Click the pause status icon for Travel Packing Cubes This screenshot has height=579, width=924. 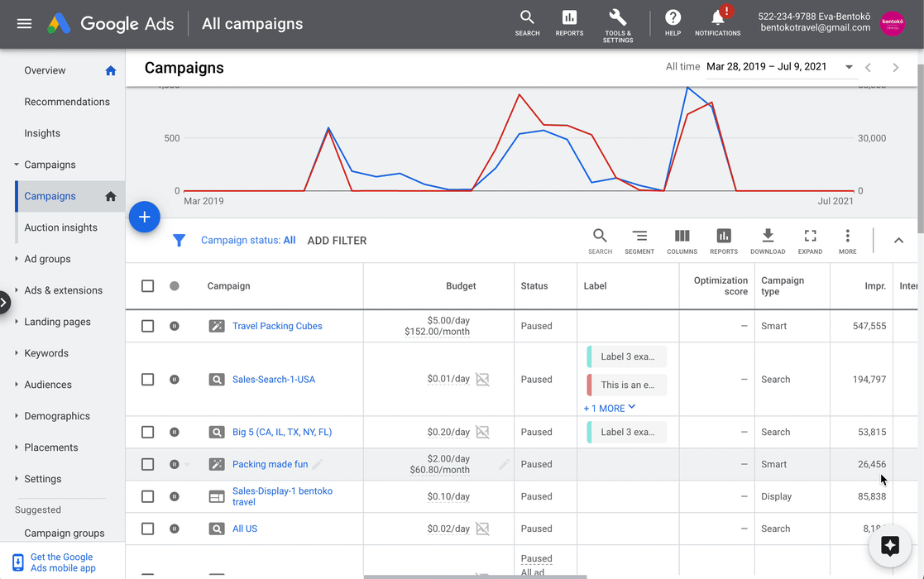pos(175,326)
